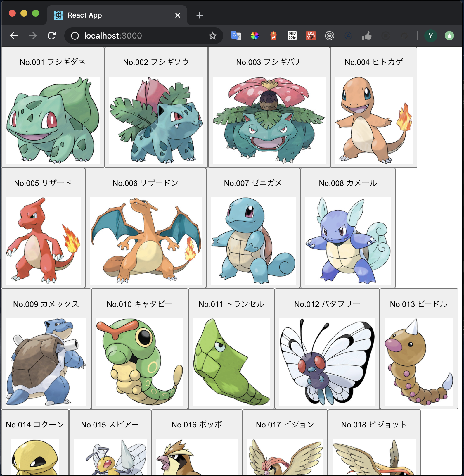Click the Charizard image in No.006
The image size is (464, 476).
point(146,241)
